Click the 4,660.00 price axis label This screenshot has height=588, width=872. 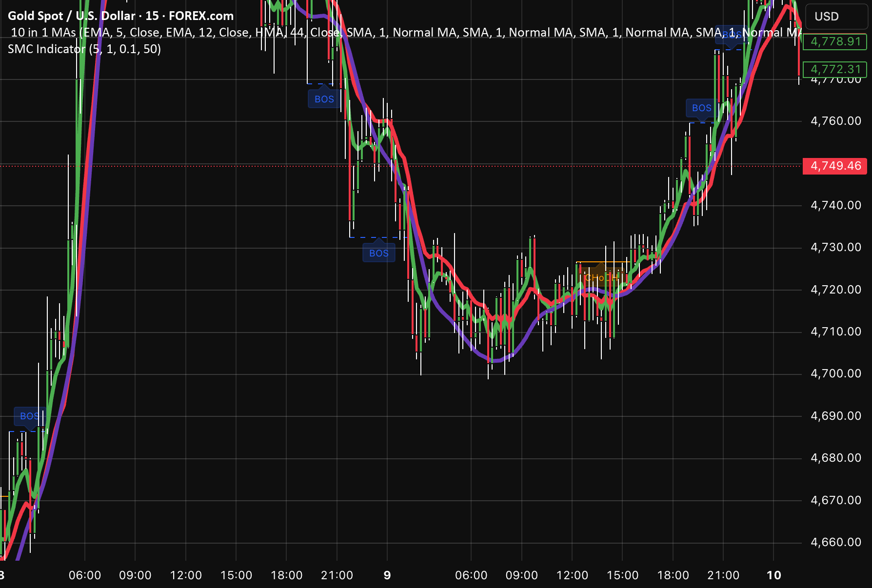click(x=836, y=542)
